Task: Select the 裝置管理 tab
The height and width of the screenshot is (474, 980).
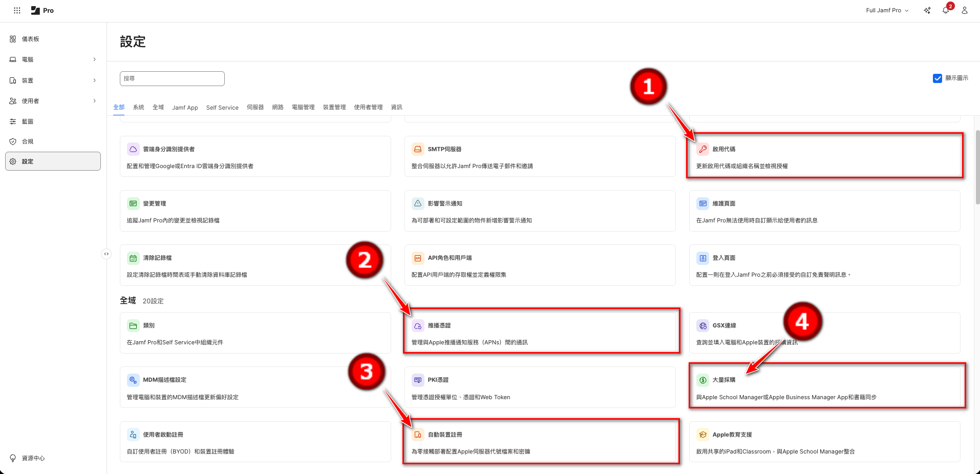Action: point(334,108)
